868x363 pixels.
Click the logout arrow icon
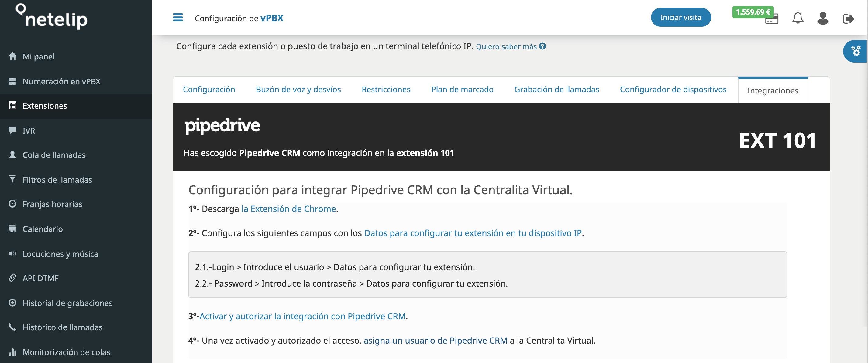[x=848, y=19]
